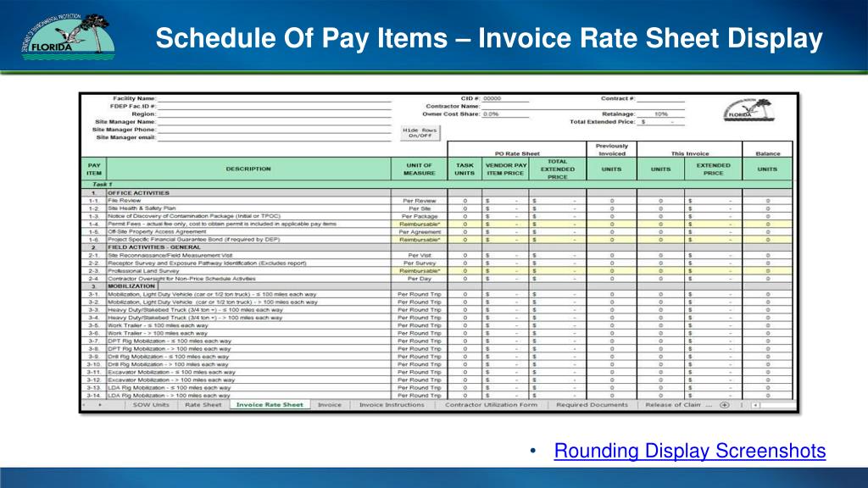This screenshot has width=868, height=488.
Task: Click the Contractor Name field
Action: pos(505,106)
